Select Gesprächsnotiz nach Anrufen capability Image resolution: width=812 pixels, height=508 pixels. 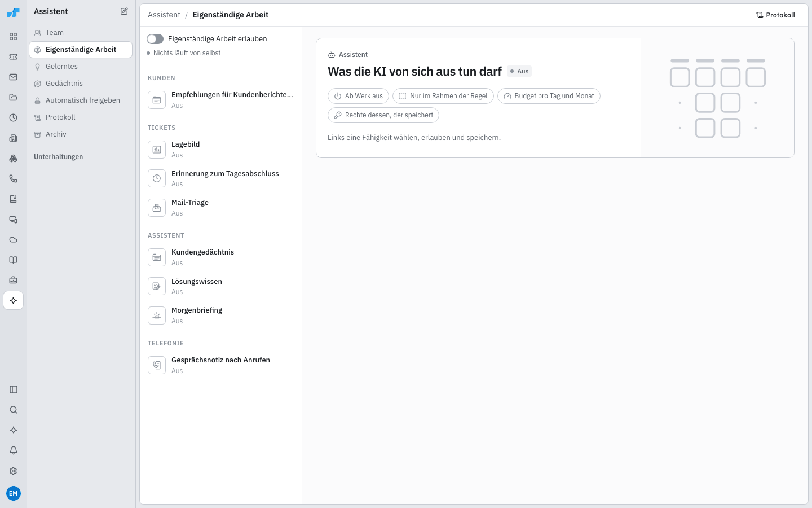(x=220, y=365)
